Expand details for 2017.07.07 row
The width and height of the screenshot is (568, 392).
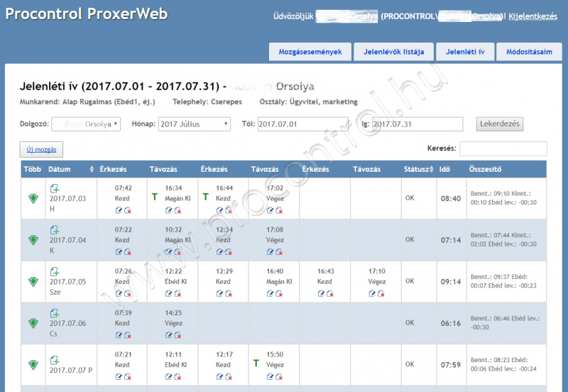pyautogui.click(x=33, y=364)
